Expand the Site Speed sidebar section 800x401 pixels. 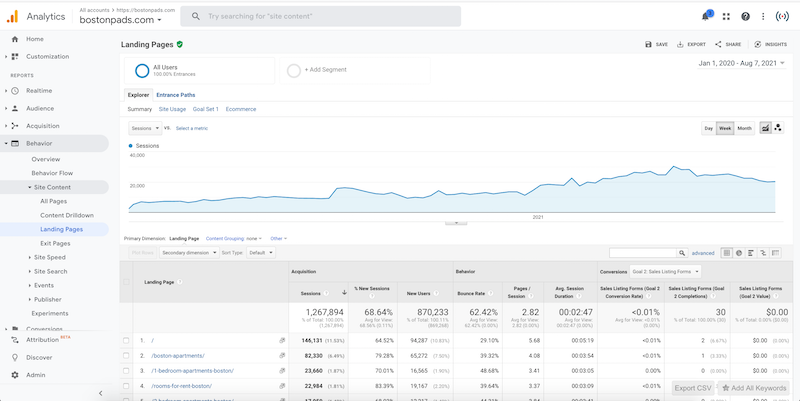point(49,257)
